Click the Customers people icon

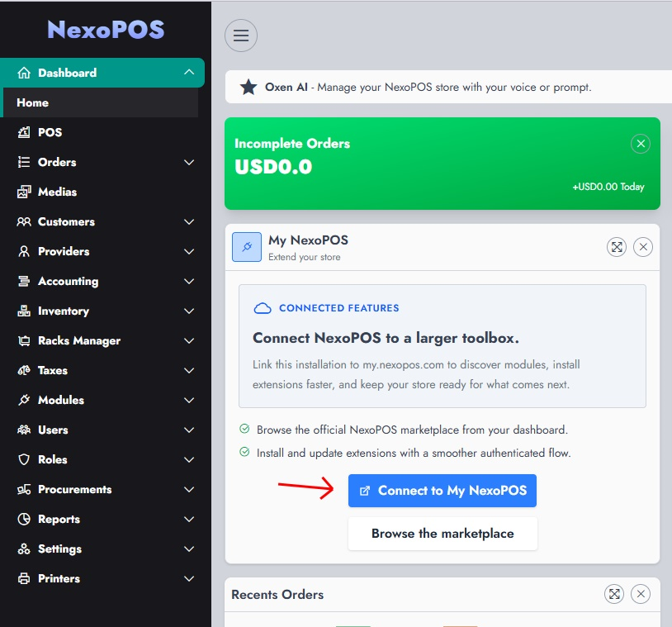[24, 221]
